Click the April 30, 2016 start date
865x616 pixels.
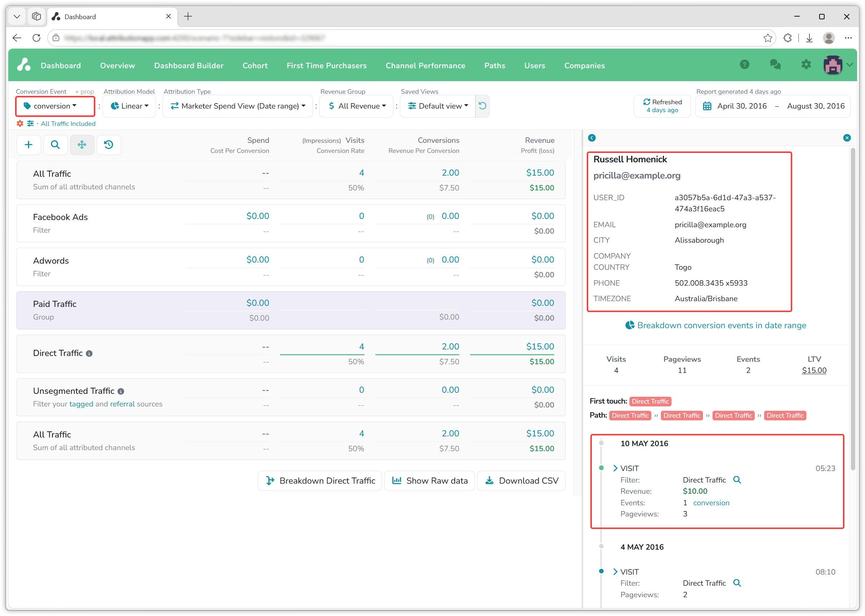(x=742, y=106)
